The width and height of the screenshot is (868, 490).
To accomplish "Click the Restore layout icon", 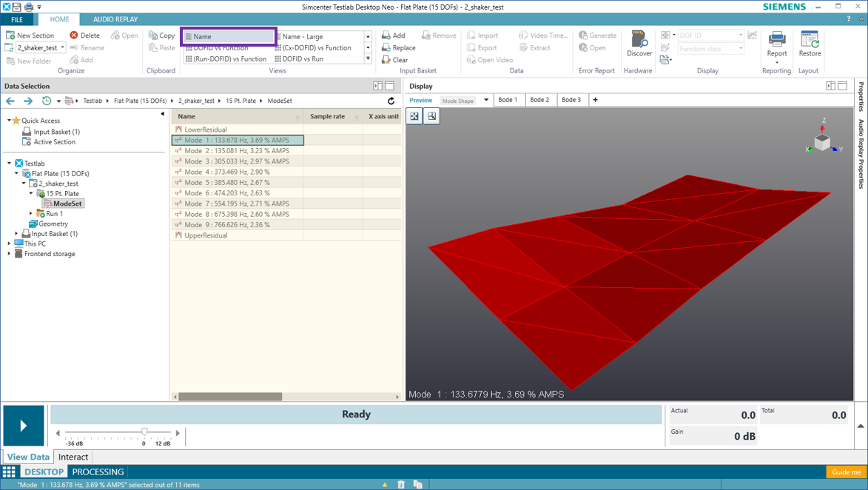I will tap(810, 40).
